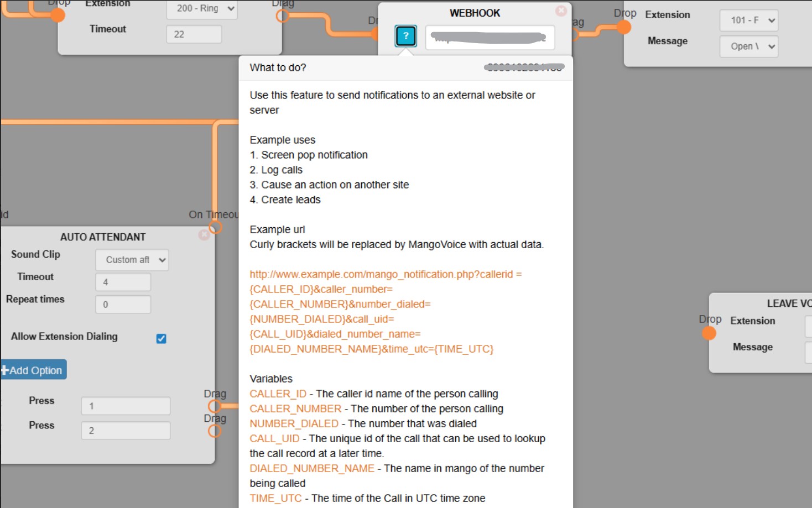Select the Auto Attendant Timeout field
Viewport: 812px width, 508px height.
click(x=123, y=282)
